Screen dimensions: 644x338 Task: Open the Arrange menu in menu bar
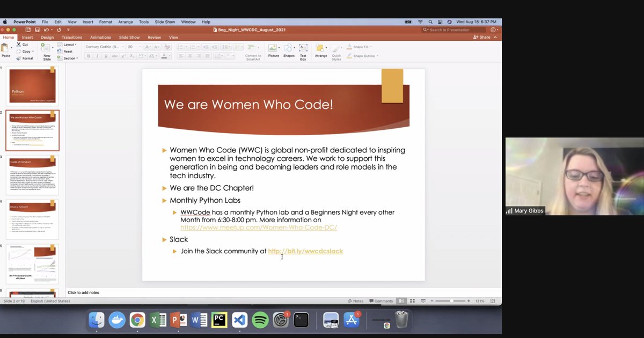tap(125, 22)
